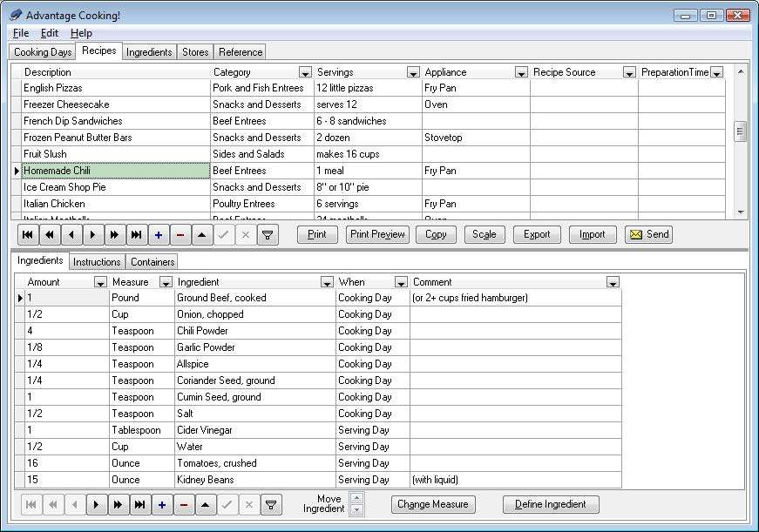Image resolution: width=759 pixels, height=532 pixels.
Task: Remove ingredient using red minus icon
Action: click(183, 504)
